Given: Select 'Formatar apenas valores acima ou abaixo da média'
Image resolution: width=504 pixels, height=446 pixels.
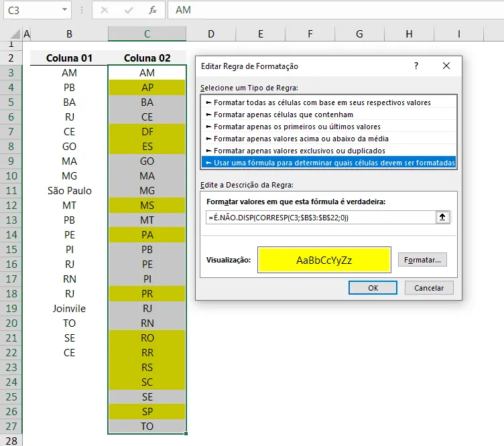Looking at the screenshot, I should coord(328,139).
